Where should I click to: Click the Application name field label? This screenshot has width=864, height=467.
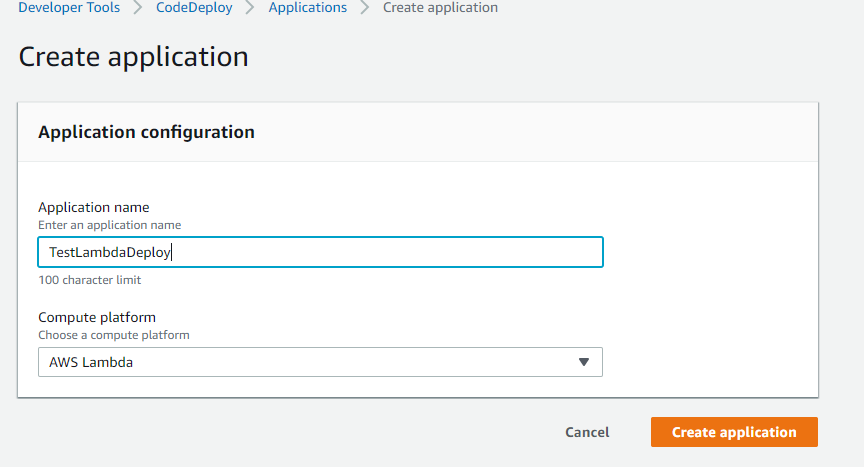coord(94,207)
